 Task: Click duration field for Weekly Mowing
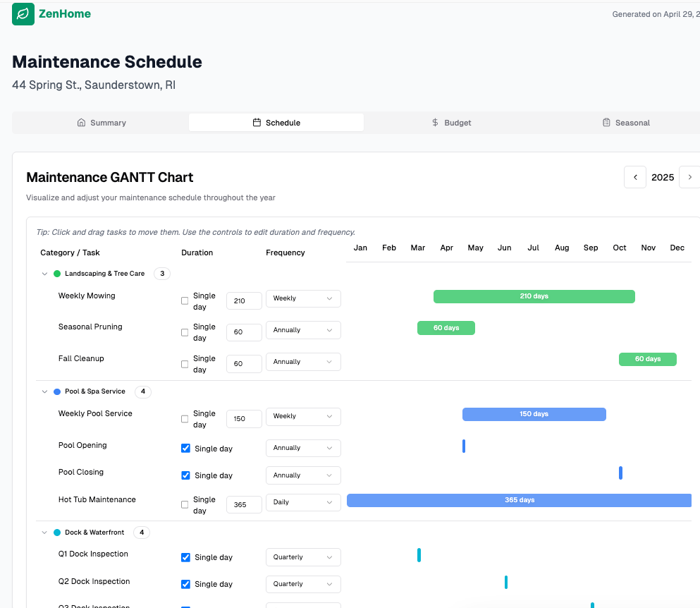(244, 301)
